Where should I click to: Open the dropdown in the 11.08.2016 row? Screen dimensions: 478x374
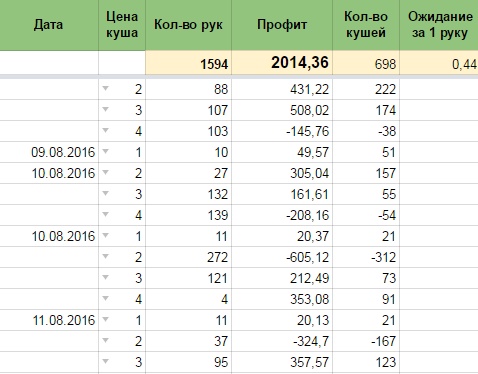tap(106, 319)
